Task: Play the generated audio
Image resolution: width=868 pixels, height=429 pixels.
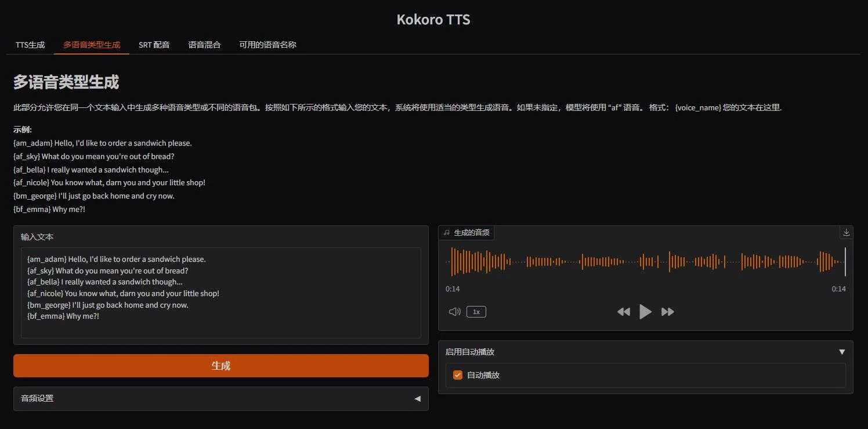Action: [x=645, y=312]
